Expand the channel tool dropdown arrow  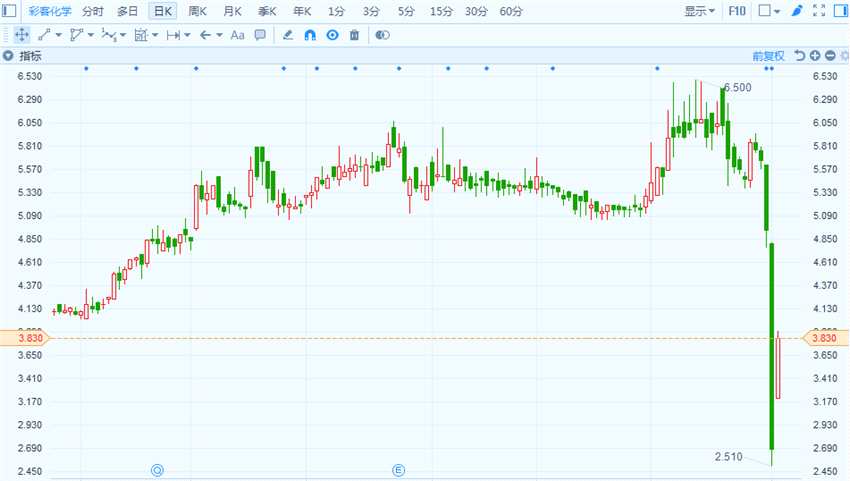91,35
